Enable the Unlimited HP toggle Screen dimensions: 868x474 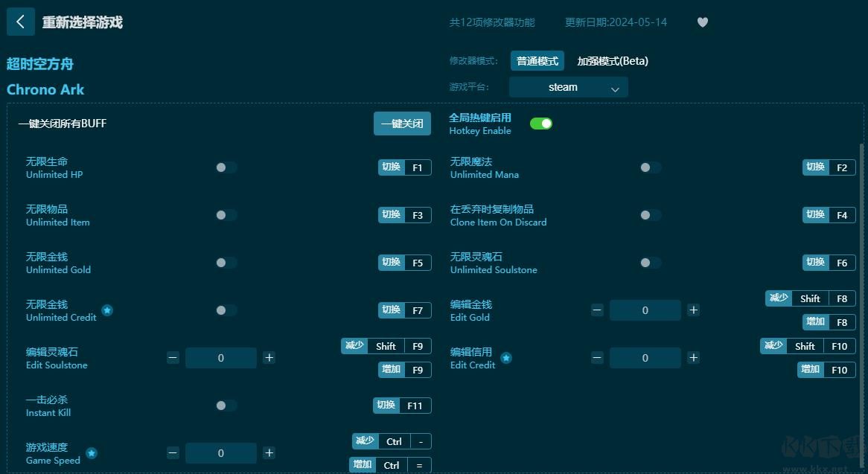pos(224,167)
